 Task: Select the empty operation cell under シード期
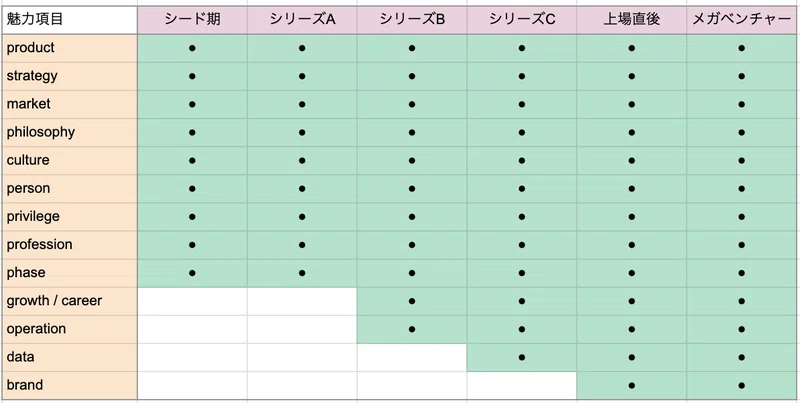(192, 329)
